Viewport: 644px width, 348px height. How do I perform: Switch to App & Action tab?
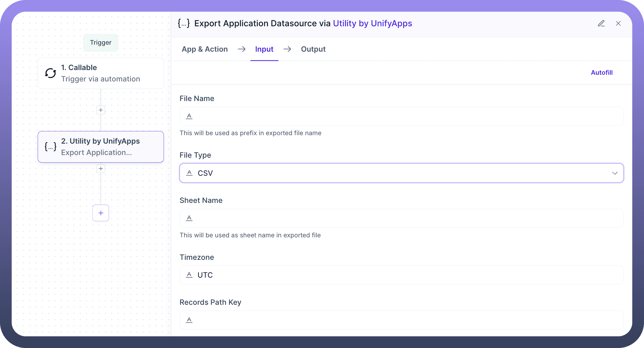[x=205, y=49]
